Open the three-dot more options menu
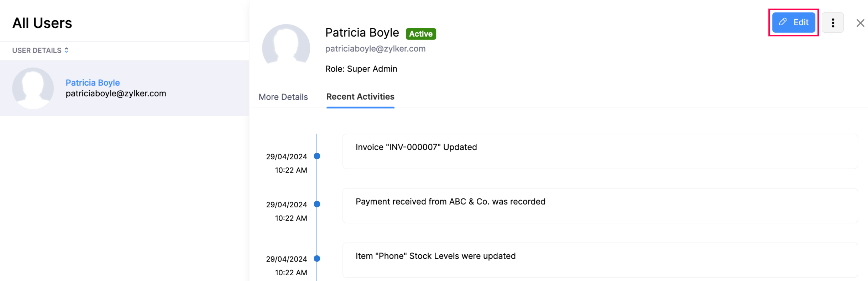 (832, 23)
